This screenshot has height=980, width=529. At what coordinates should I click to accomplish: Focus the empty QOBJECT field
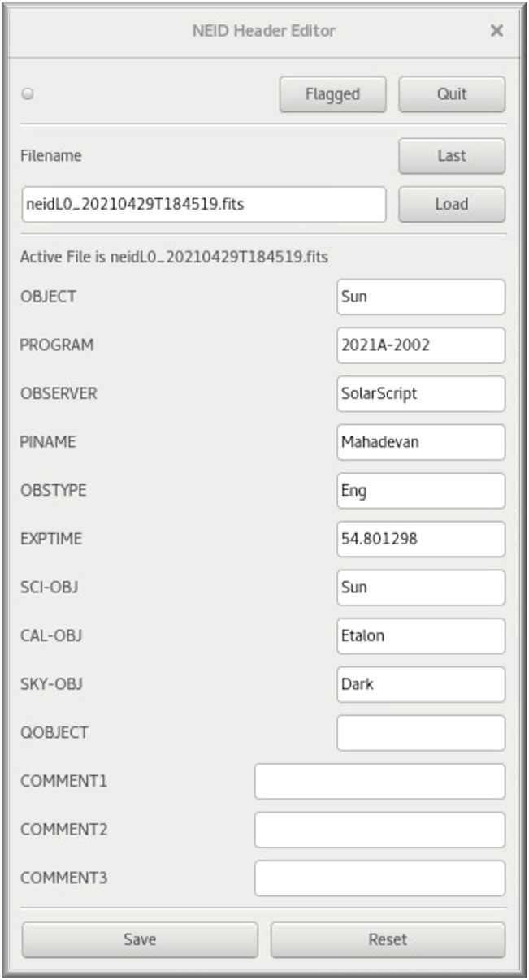420,733
